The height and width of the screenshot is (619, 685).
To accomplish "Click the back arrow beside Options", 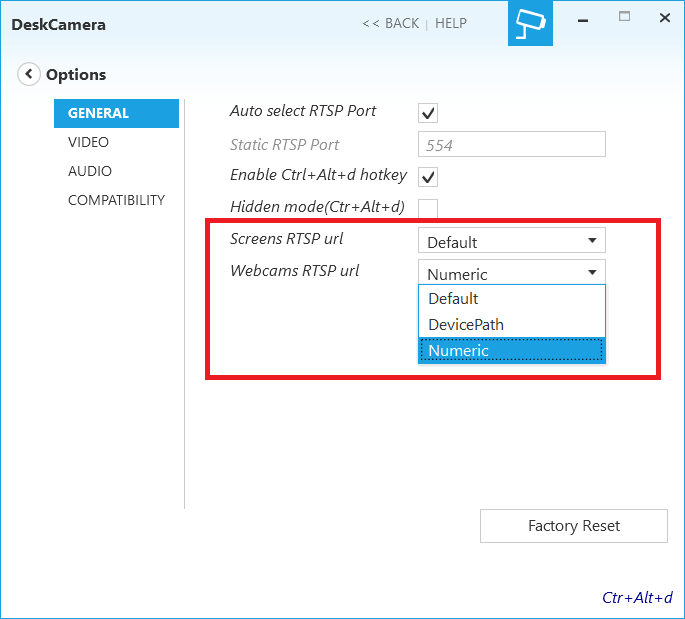I will 29,74.
